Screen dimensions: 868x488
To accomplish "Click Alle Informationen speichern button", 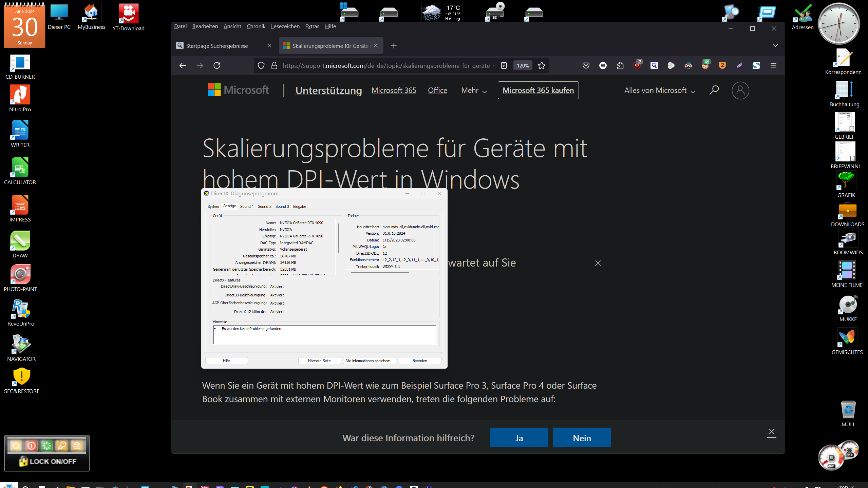I will click(370, 361).
